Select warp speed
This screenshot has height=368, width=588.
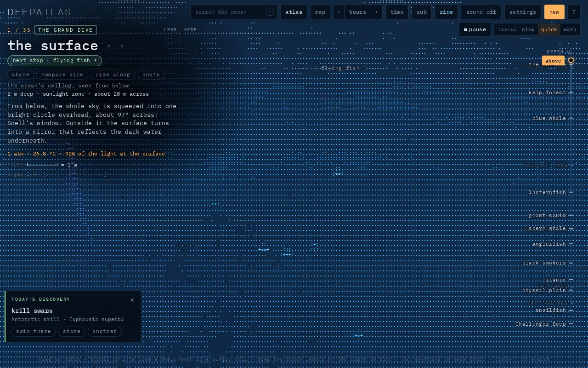click(570, 29)
